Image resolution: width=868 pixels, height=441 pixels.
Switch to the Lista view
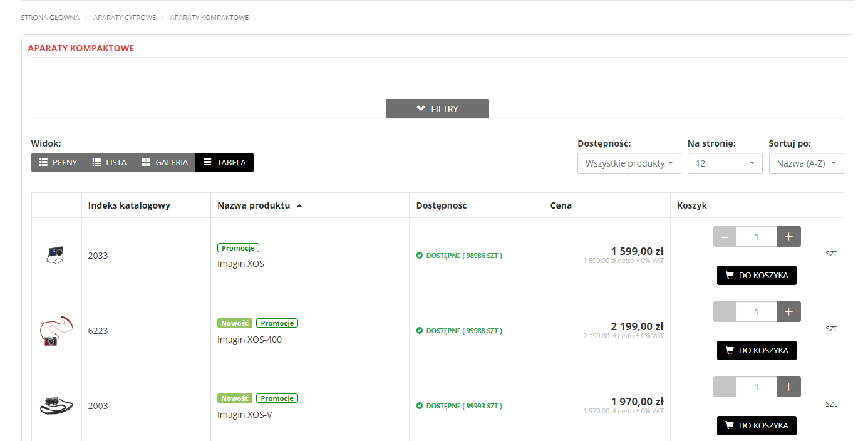[110, 162]
